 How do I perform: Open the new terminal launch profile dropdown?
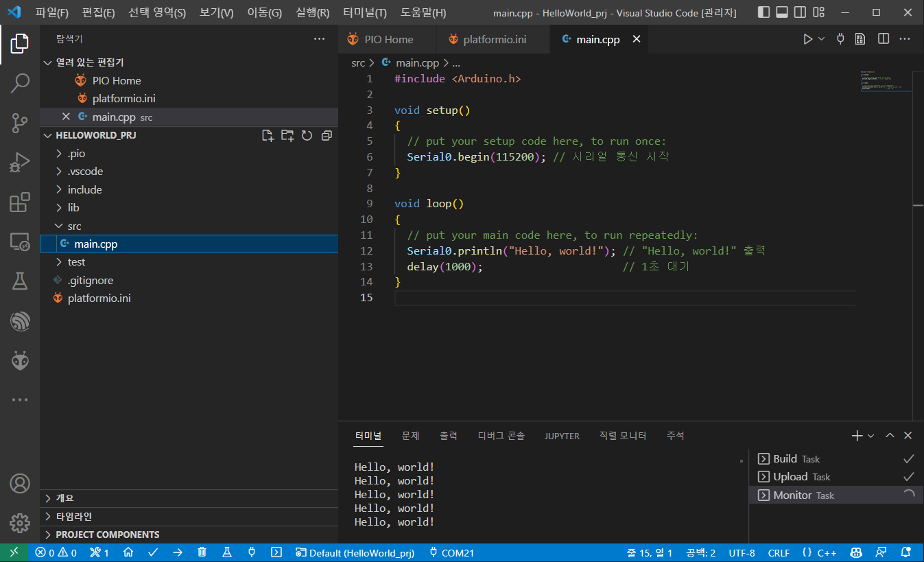click(x=871, y=436)
